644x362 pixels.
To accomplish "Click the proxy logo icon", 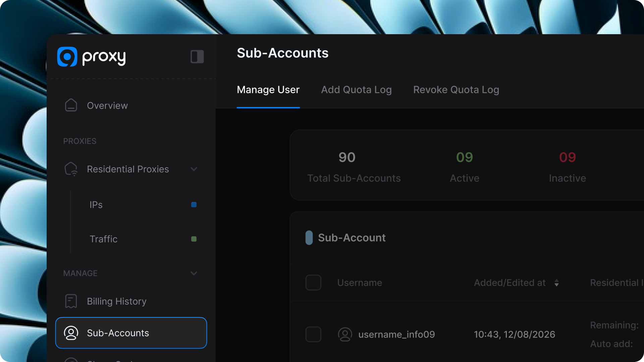I will (x=67, y=57).
